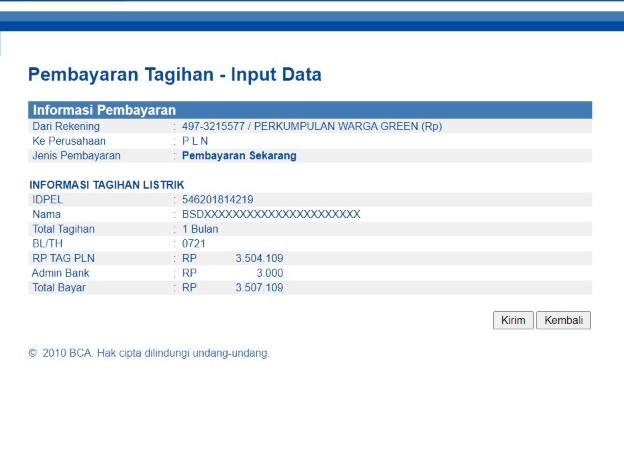This screenshot has height=459, width=624.
Task: Select the Informasi Pembayaran section header
Action: pyautogui.click(x=105, y=110)
